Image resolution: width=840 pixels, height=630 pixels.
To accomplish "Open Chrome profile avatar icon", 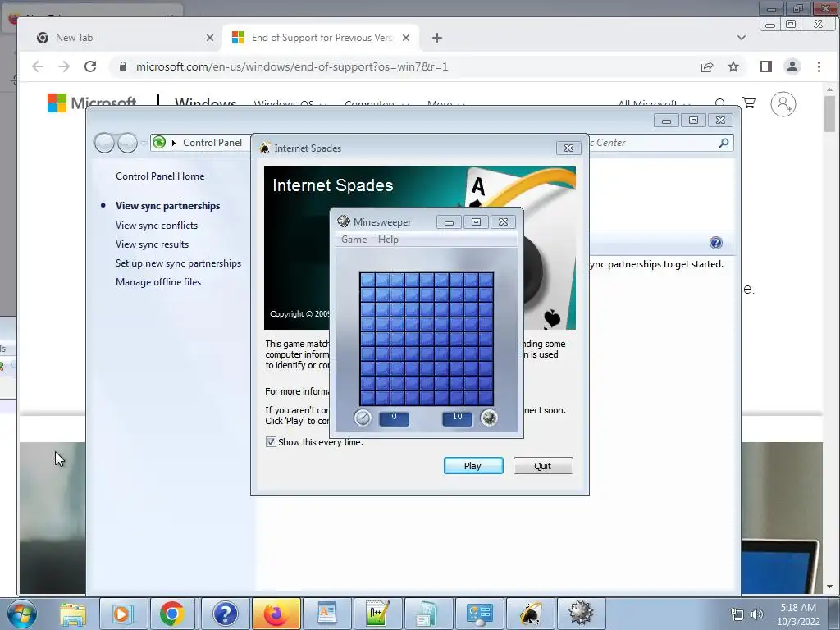I will coord(792,66).
